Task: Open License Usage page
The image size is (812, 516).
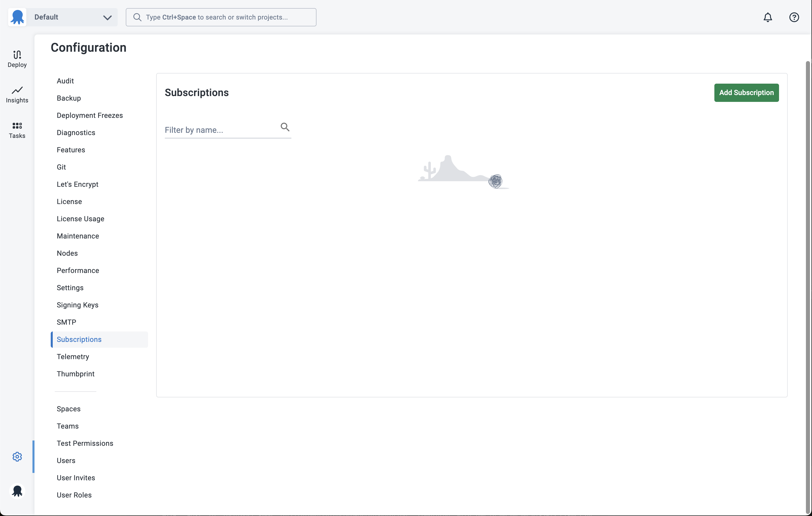Action: pos(80,219)
